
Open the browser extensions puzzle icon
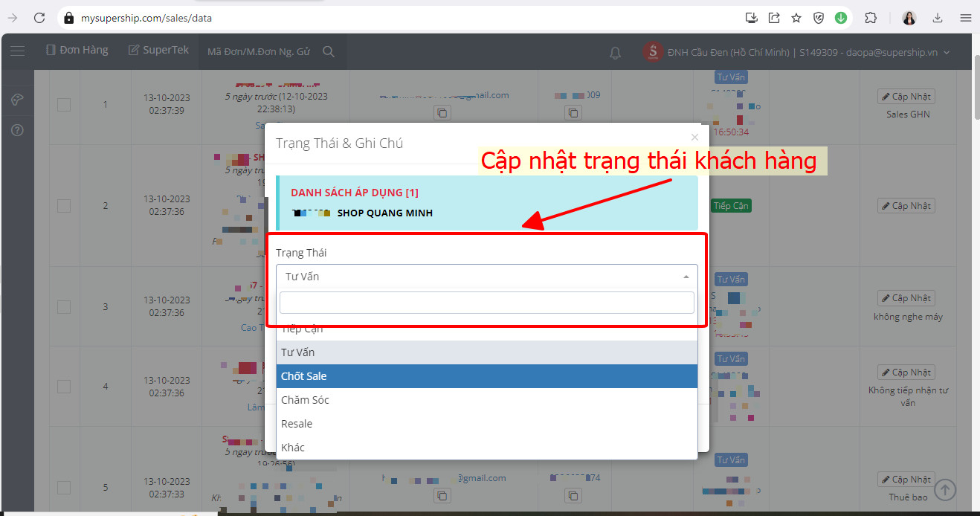coord(871,18)
